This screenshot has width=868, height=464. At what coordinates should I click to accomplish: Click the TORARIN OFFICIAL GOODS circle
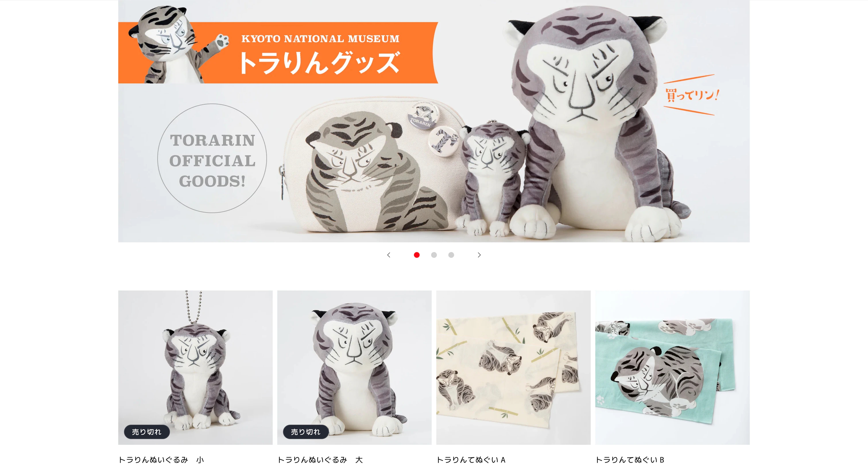[212, 158]
